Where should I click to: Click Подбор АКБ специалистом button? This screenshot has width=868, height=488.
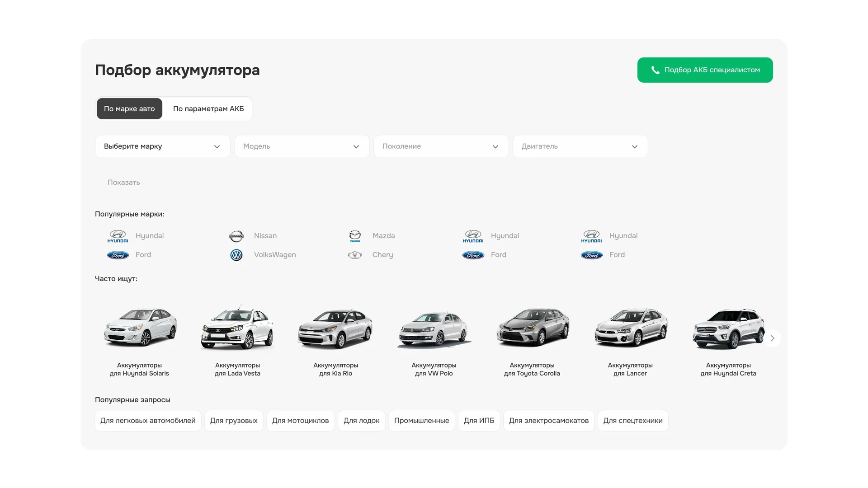705,70
